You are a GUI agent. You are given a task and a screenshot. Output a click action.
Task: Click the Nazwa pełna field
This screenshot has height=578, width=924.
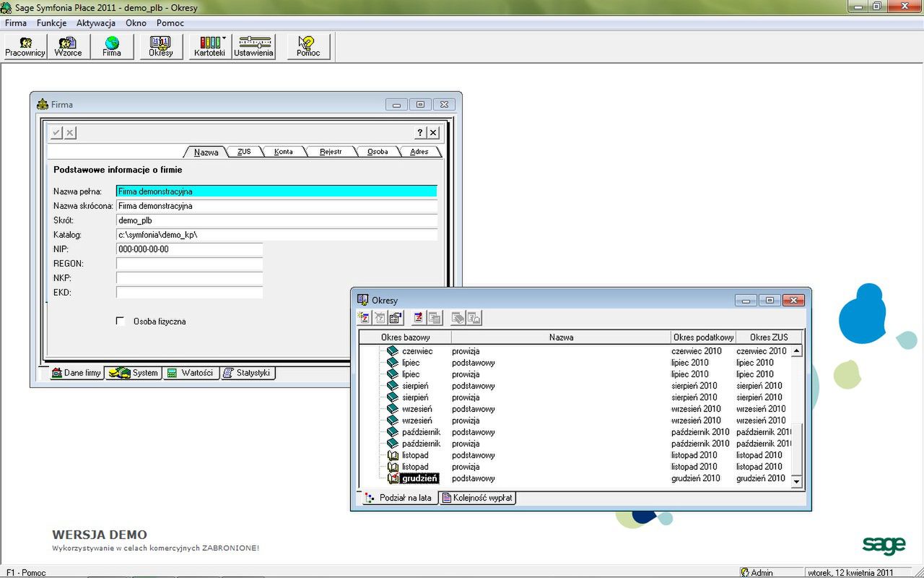(x=276, y=191)
